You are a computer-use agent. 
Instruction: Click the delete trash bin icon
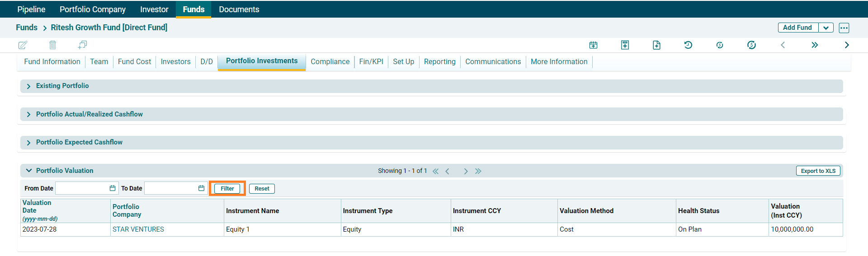click(x=52, y=45)
